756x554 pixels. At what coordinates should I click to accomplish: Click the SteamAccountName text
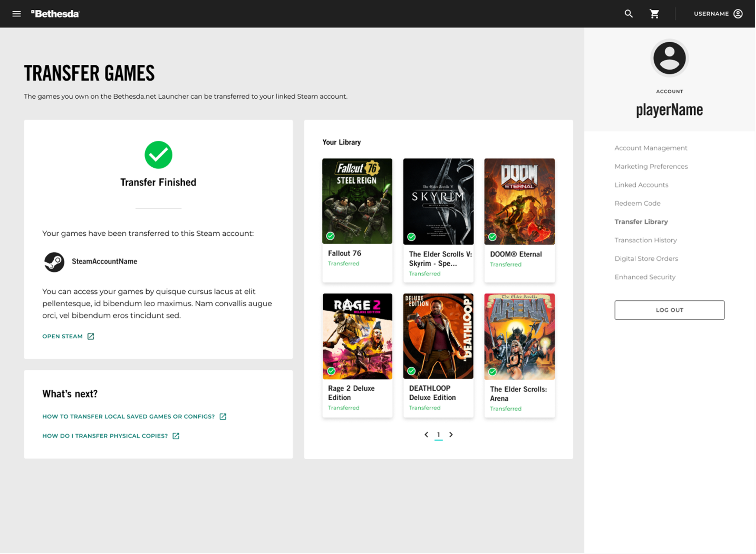[x=105, y=262]
